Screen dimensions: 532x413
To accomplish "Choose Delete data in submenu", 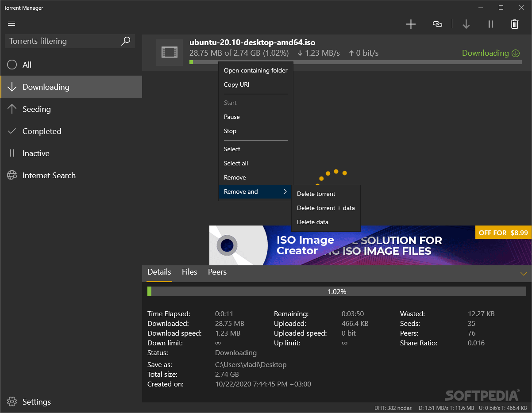I will [326, 222].
